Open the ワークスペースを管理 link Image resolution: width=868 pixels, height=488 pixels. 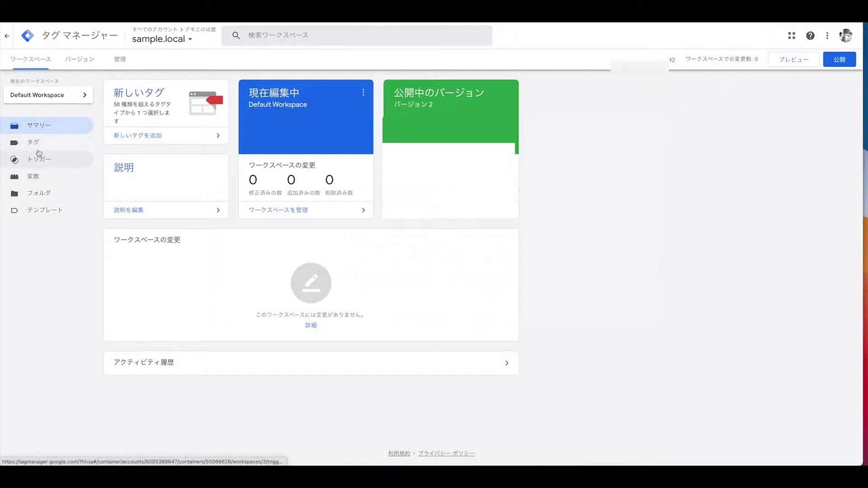pyautogui.click(x=278, y=210)
